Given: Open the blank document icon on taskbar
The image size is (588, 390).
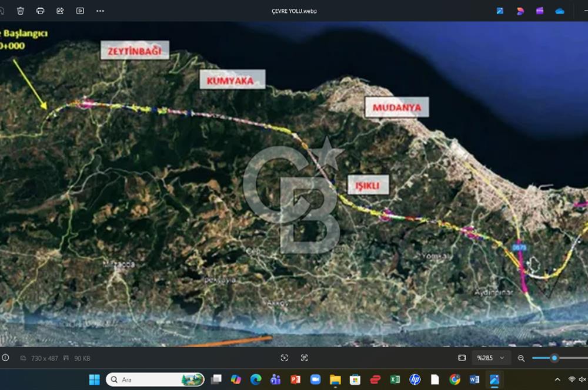Looking at the screenshot, I should tap(435, 379).
